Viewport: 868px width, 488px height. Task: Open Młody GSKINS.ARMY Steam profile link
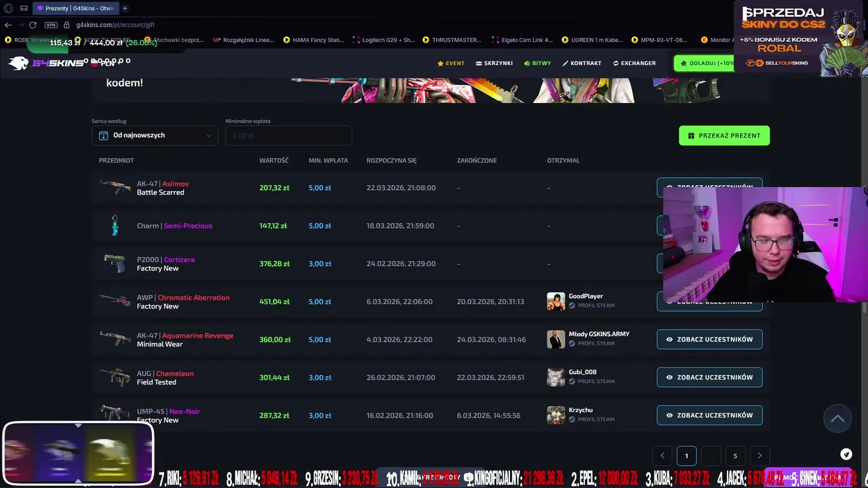tap(591, 344)
